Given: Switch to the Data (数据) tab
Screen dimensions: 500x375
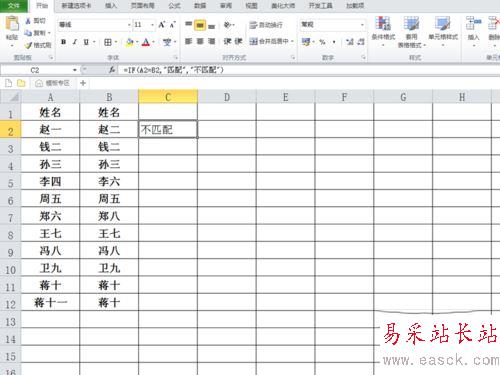Looking at the screenshot, I should [200, 6].
